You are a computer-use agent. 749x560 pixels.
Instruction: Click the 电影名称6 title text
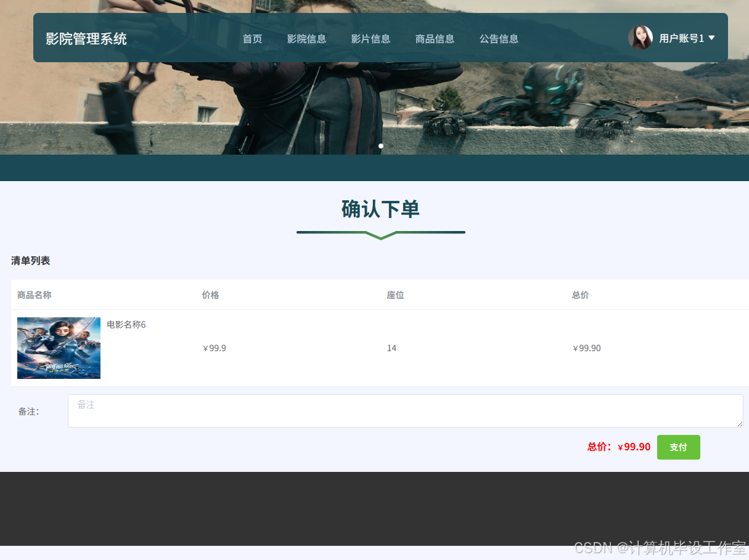coord(126,325)
